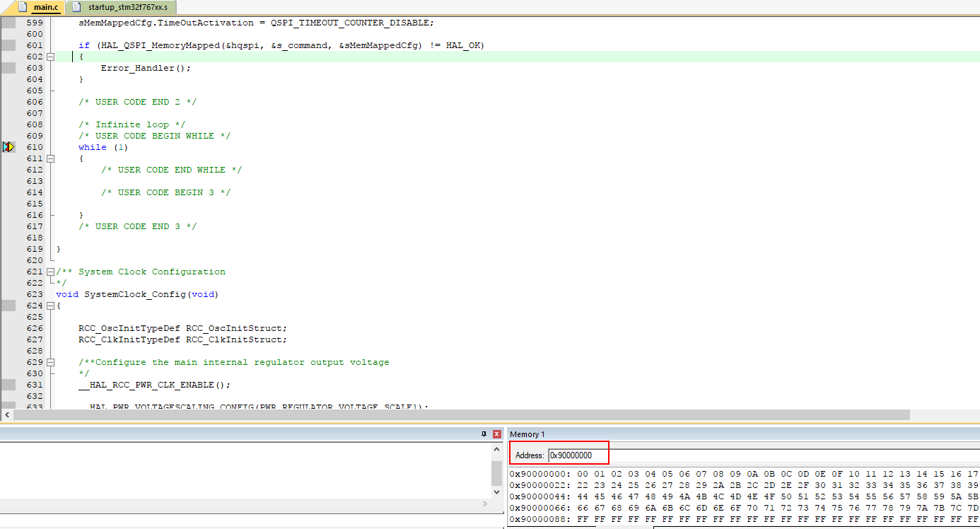
Task: Click line number 623 in the gutter
Action: [x=35, y=294]
